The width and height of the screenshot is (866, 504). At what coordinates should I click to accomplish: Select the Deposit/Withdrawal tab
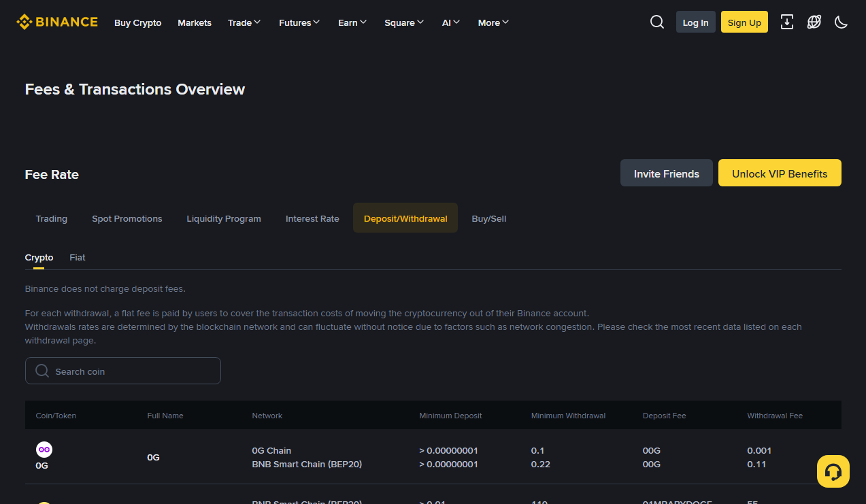pyautogui.click(x=405, y=218)
